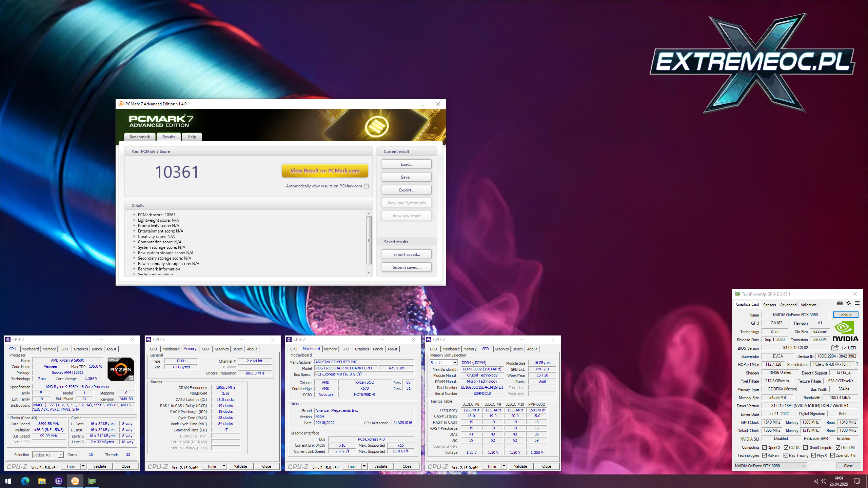Image resolution: width=868 pixels, height=488 pixels.
Task: Click Submit saved... button
Action: 407,267
